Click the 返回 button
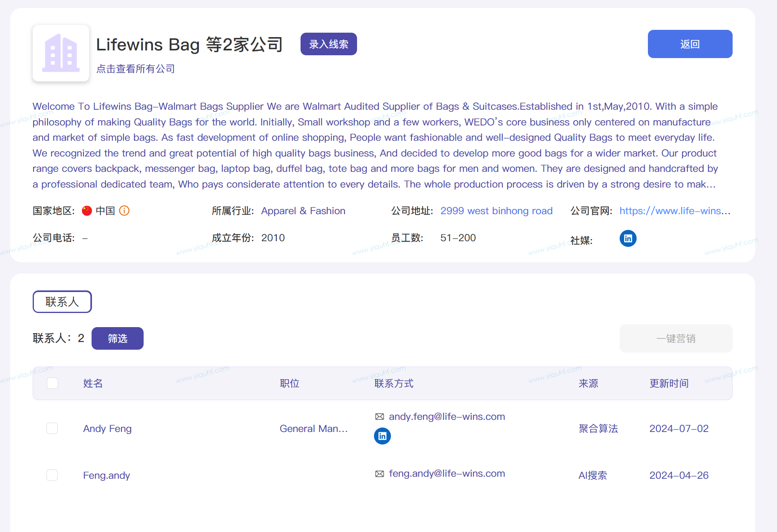 tap(690, 44)
